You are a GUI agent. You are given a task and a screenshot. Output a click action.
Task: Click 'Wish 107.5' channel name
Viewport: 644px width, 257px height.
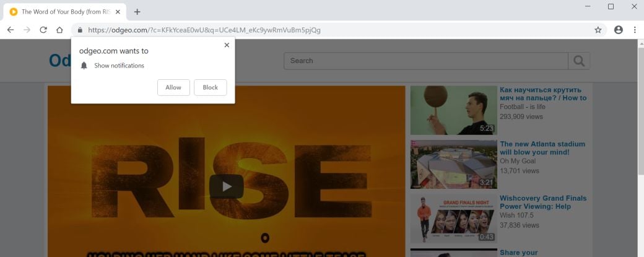point(516,215)
